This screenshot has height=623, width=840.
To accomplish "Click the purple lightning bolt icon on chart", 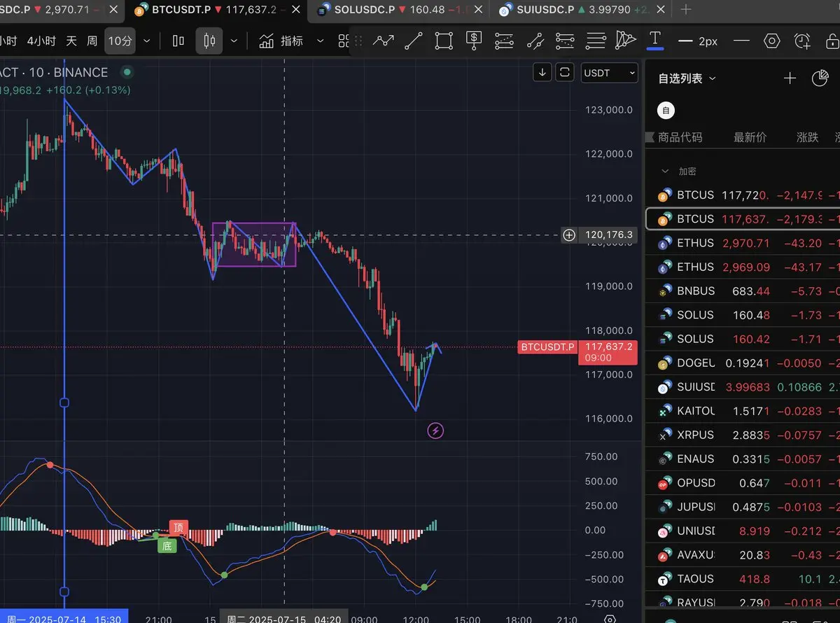I will click(435, 430).
